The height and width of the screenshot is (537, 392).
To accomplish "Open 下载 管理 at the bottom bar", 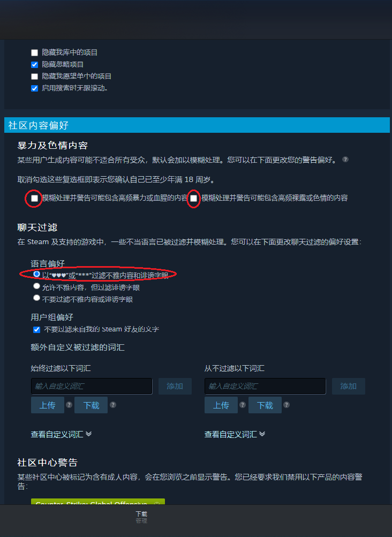I will [141, 517].
